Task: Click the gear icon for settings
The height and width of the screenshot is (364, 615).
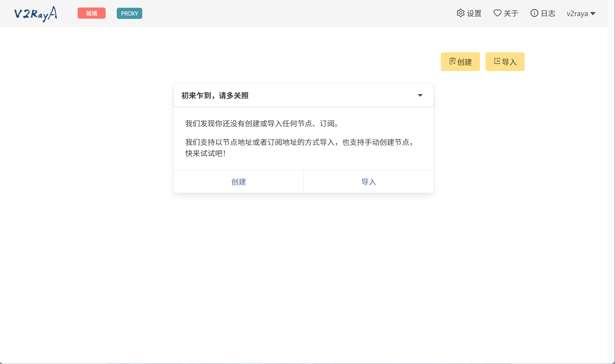Action: click(x=460, y=13)
